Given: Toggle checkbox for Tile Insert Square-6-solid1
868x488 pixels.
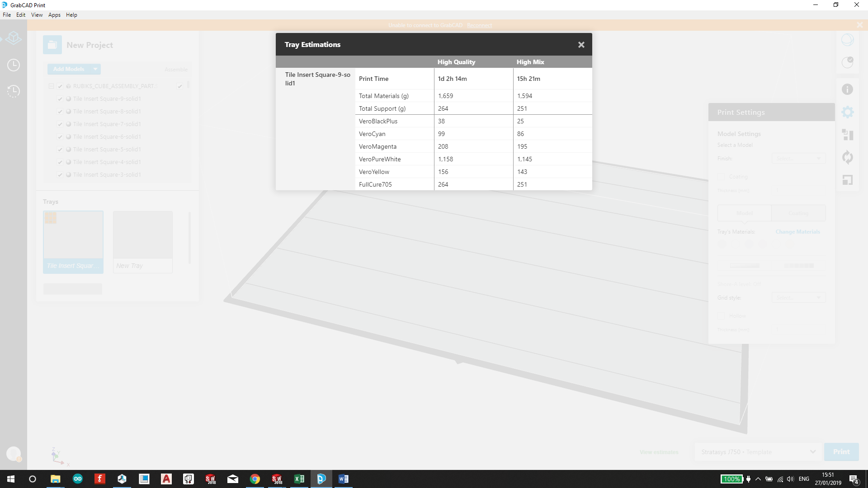Looking at the screenshot, I should click(60, 137).
